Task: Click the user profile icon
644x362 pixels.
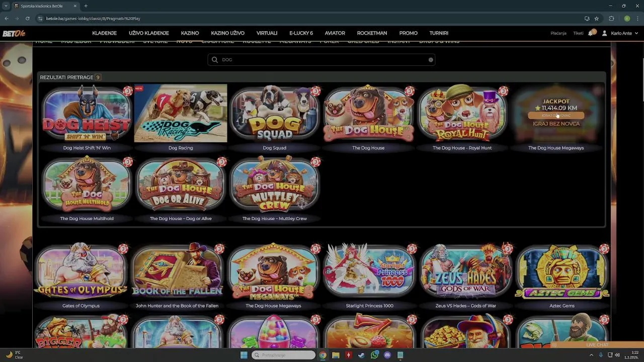Action: point(605,33)
